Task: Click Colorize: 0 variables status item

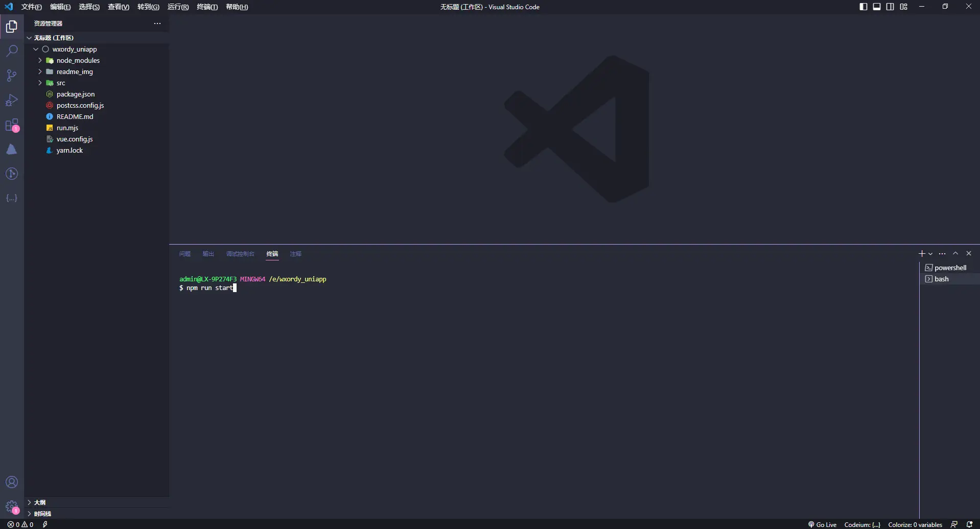Action: click(x=915, y=524)
